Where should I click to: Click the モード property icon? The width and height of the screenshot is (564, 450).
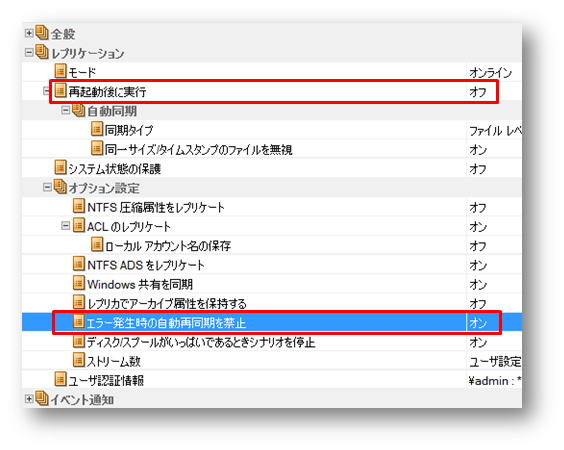click(60, 71)
